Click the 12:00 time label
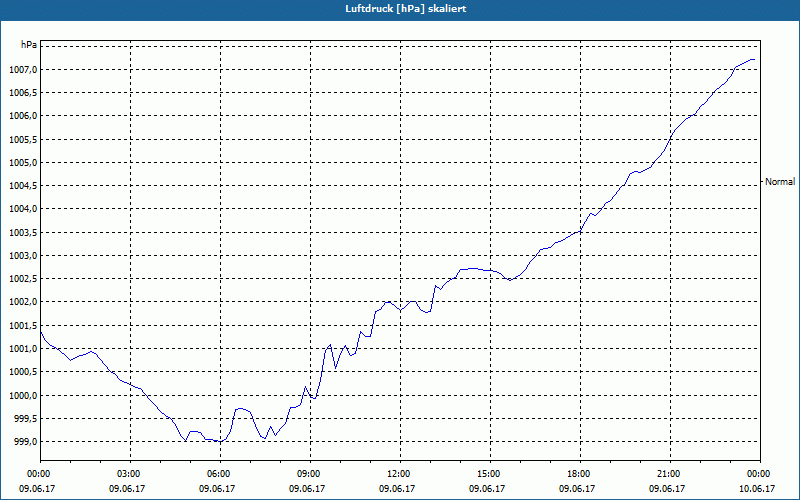Screen dimensions: 800x500 (x=400, y=474)
